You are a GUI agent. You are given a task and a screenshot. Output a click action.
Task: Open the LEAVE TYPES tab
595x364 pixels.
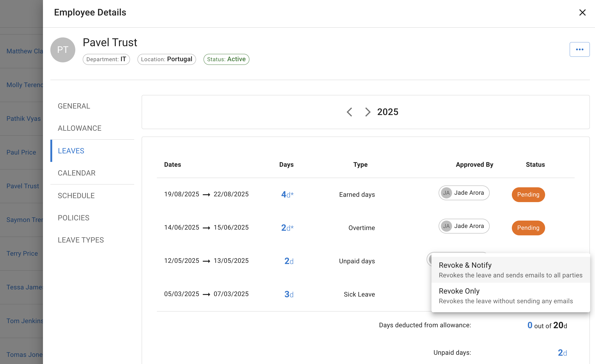81,240
